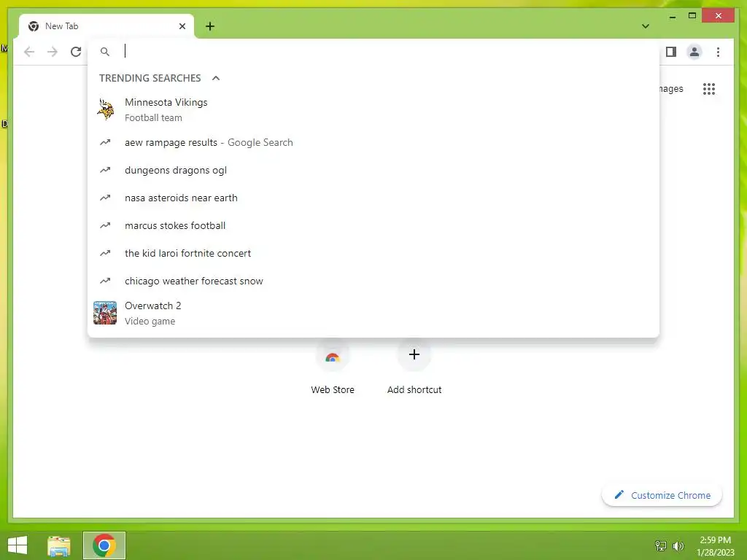The height and width of the screenshot is (560, 747).
Task: Open a new tab with plus button
Action: pyautogui.click(x=210, y=26)
